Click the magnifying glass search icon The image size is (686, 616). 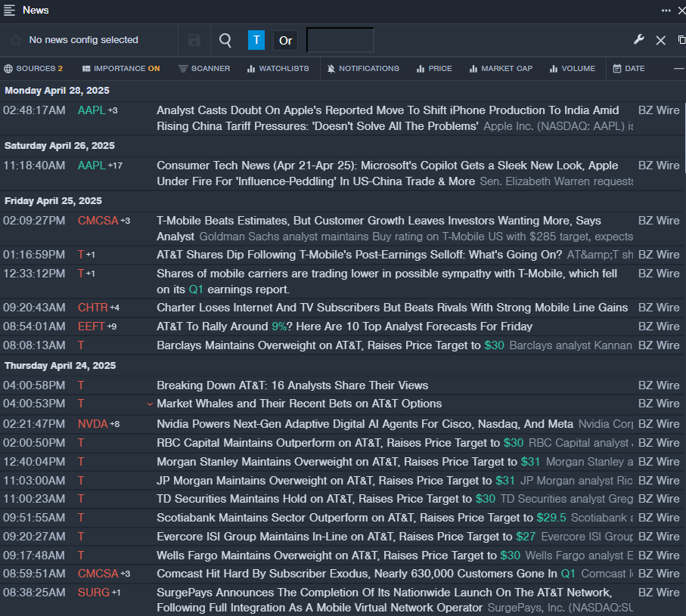coord(225,40)
